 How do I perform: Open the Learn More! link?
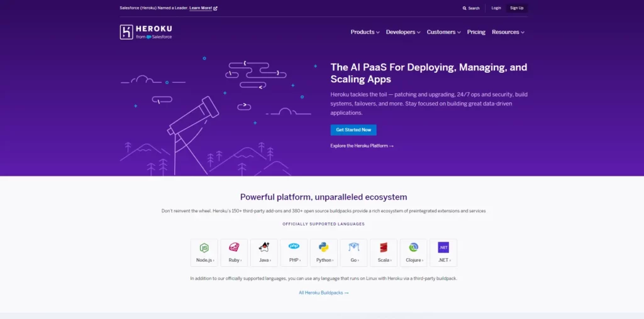201,8
